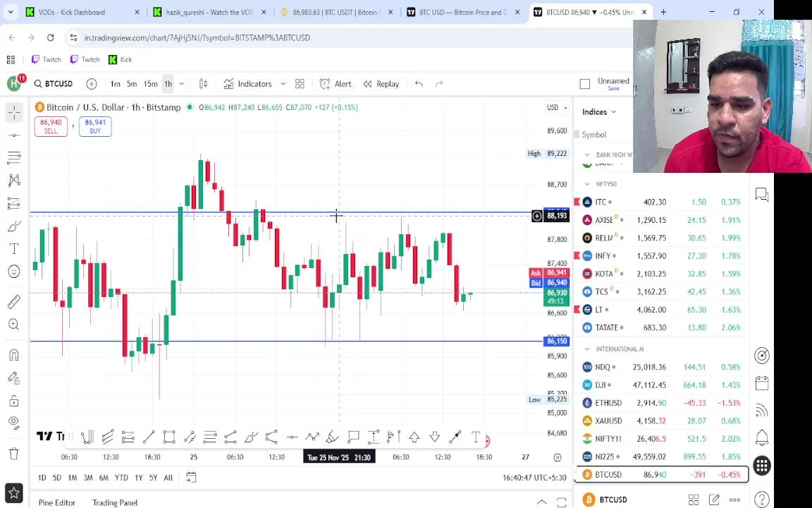Open the forecasting and measurement tools
The image size is (812, 508).
(14, 203)
